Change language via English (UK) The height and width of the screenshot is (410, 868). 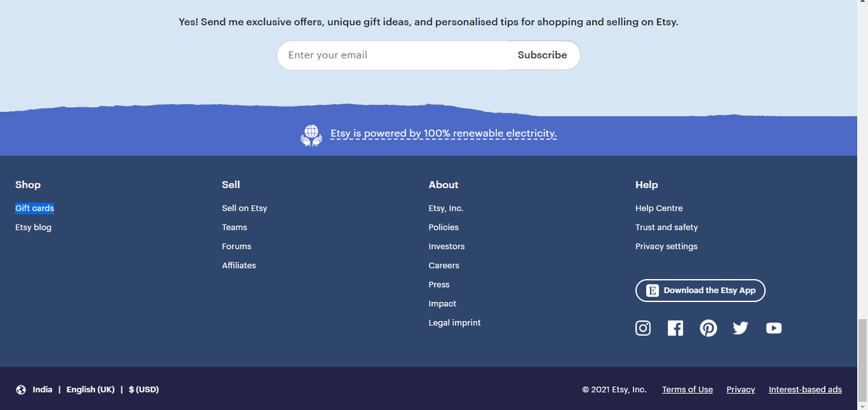90,390
